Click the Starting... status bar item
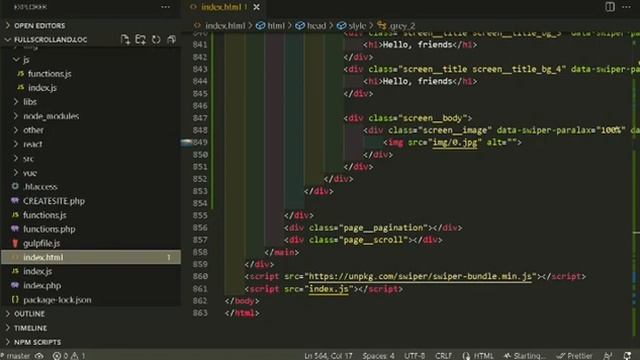Image resolution: width=640 pixels, height=360 pixels. [x=525, y=356]
